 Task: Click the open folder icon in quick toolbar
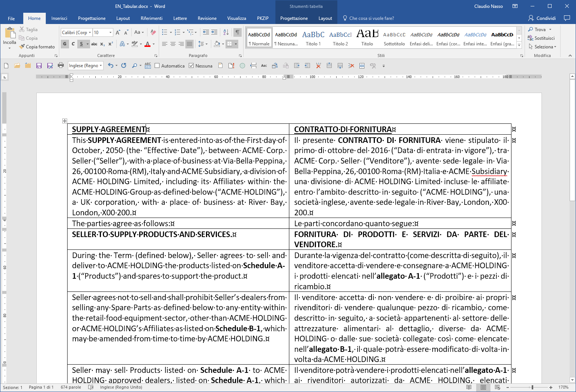point(17,66)
